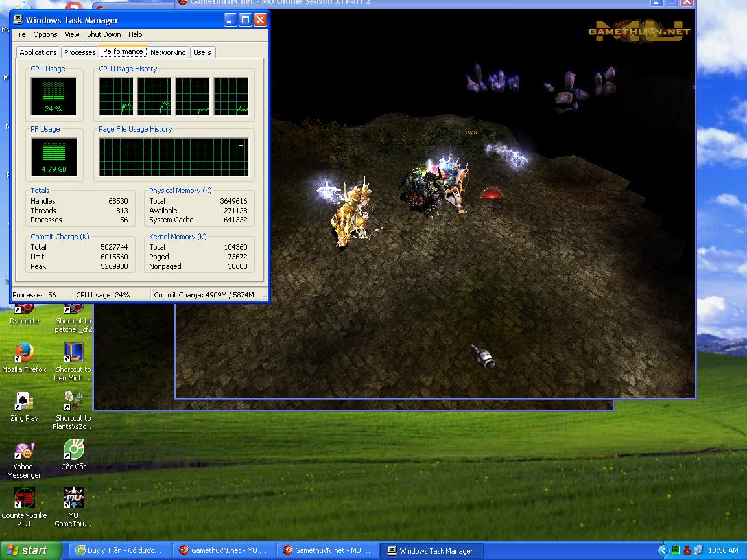This screenshot has height=560, width=747.
Task: Click the status bar Processes: 56 entry
Action: [x=34, y=295]
